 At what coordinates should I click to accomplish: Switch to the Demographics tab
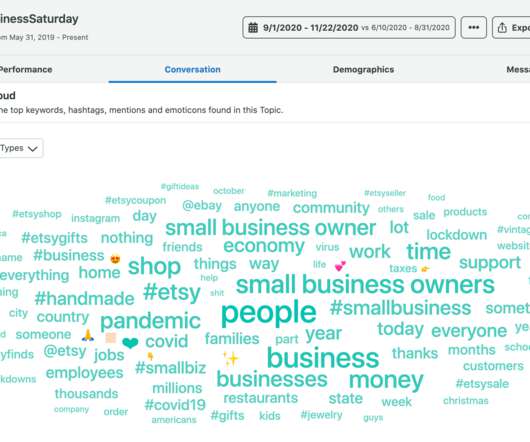[x=363, y=69]
